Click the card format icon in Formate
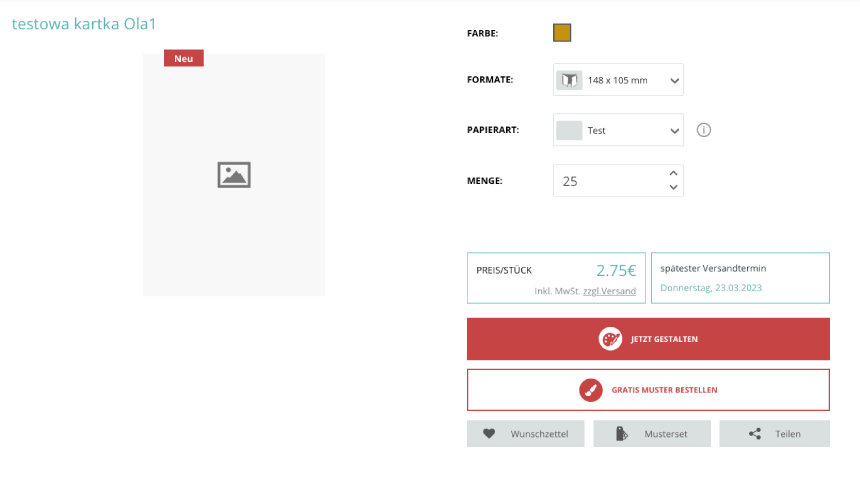 pyautogui.click(x=569, y=80)
